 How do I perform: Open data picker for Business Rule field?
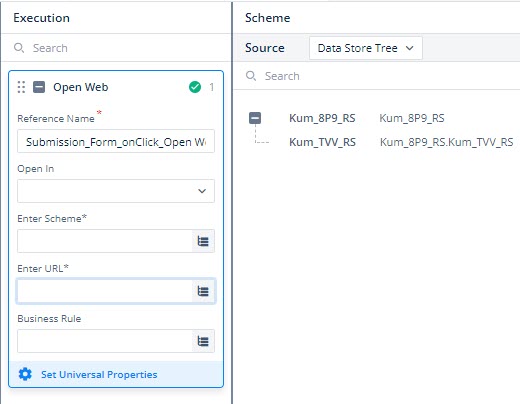click(x=203, y=341)
